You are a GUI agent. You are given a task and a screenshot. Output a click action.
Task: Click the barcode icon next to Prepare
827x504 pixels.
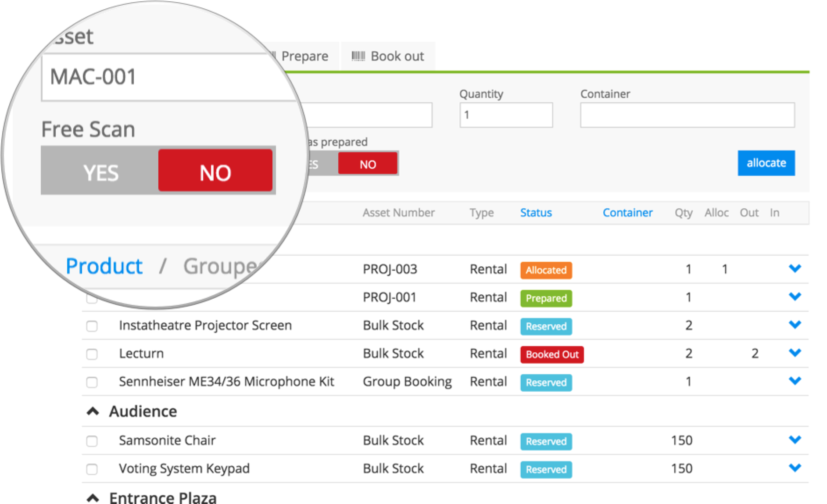point(273,56)
